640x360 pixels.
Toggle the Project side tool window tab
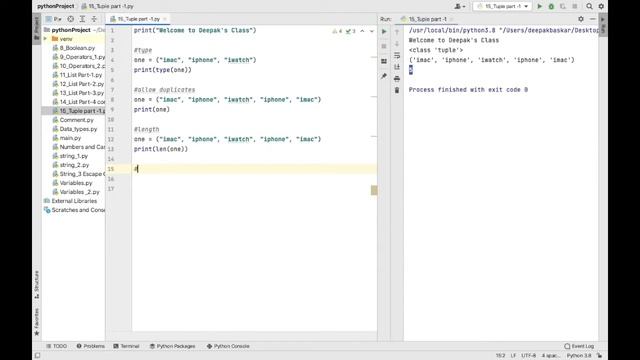37,28
